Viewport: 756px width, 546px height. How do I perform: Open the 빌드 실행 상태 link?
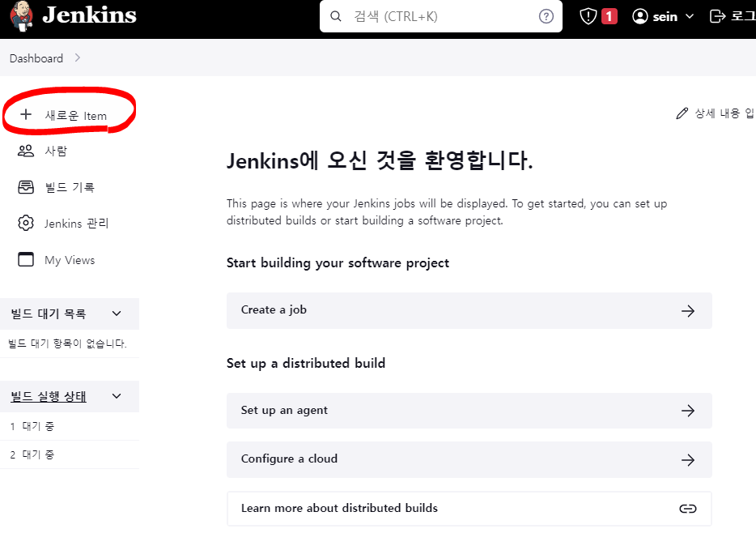(49, 396)
